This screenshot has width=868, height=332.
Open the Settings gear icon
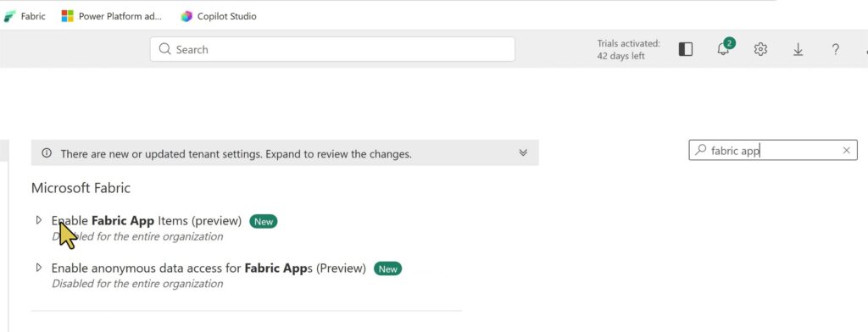(760, 49)
